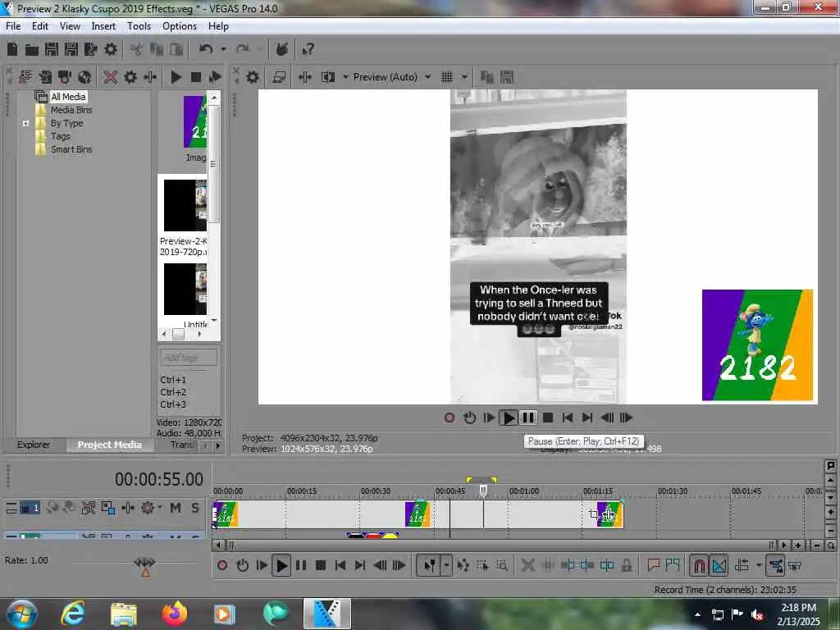Open the File menu
Viewport: 840px width, 630px height.
tap(13, 26)
